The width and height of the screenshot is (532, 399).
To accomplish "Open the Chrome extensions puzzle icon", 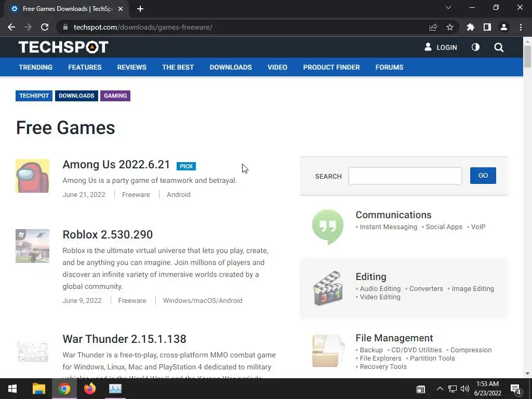I will pos(471,27).
